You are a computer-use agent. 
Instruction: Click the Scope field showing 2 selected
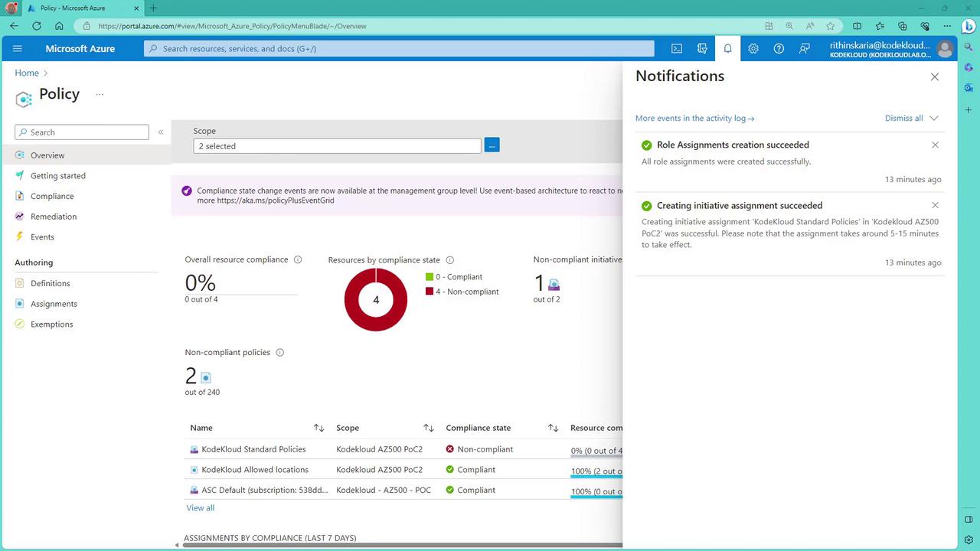337,146
